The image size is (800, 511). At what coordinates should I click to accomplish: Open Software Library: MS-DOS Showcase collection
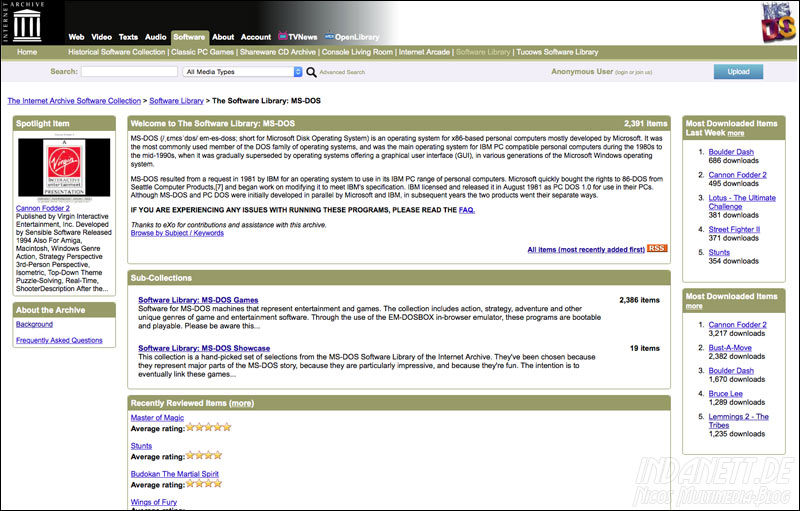click(204, 348)
